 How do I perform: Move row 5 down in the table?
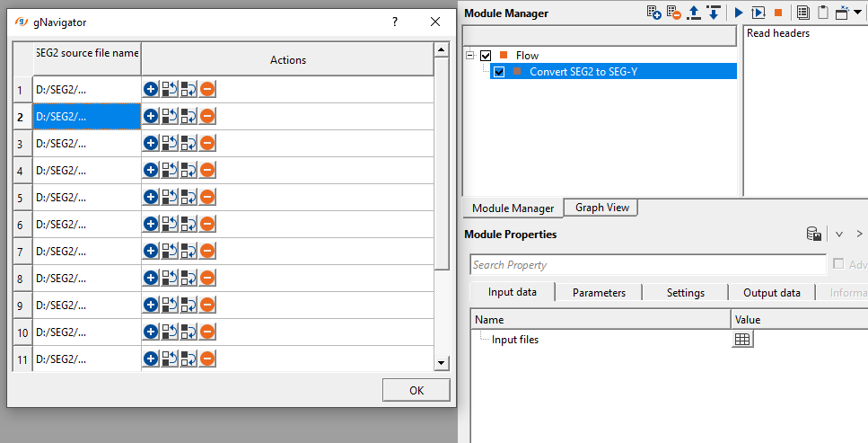tap(189, 197)
